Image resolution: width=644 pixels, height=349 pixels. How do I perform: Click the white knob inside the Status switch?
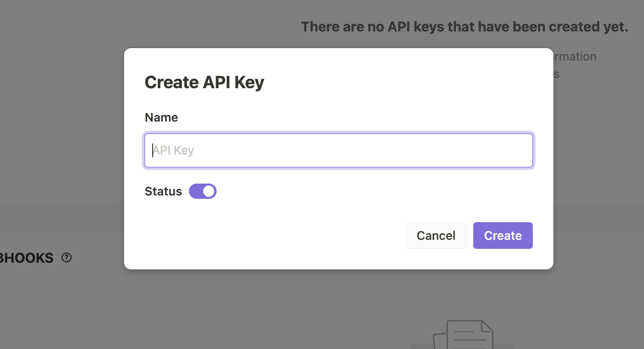coord(208,191)
